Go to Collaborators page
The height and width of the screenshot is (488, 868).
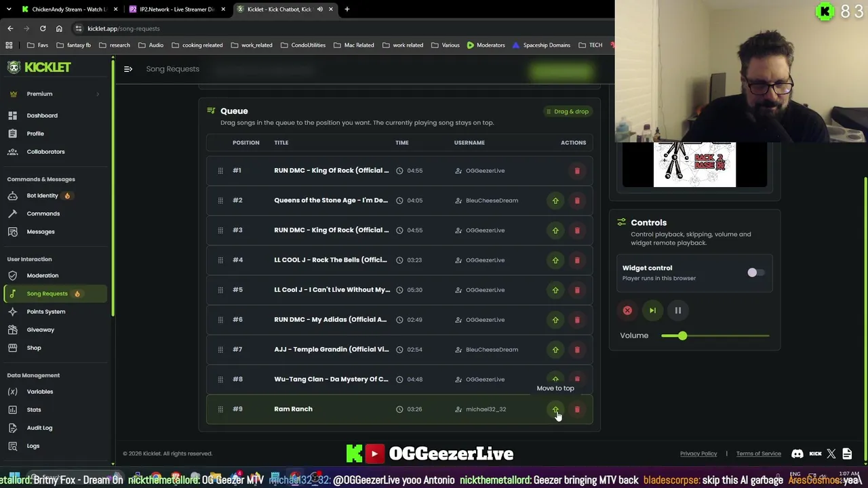54,152
